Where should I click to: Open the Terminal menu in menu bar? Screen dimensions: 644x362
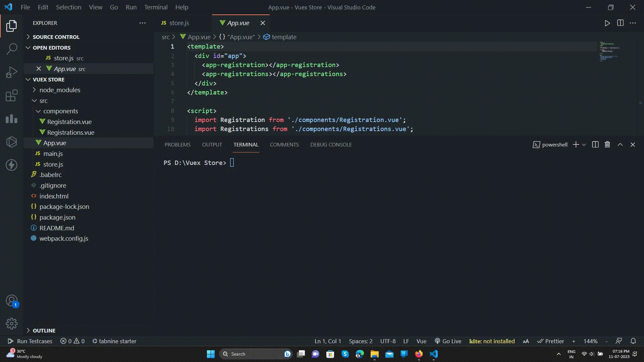pos(156,7)
